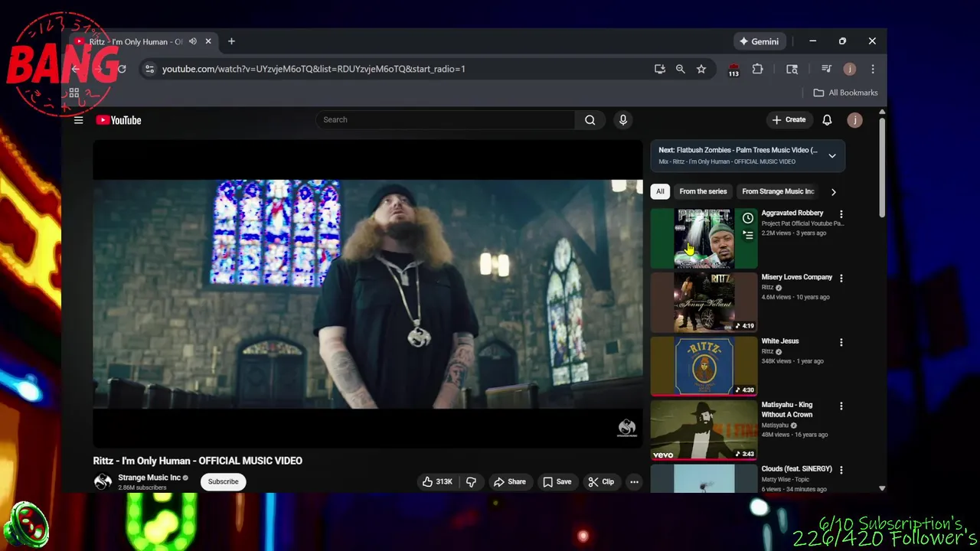Open the YouTube account avatar menu
This screenshot has width=980, height=551.
[x=855, y=120]
